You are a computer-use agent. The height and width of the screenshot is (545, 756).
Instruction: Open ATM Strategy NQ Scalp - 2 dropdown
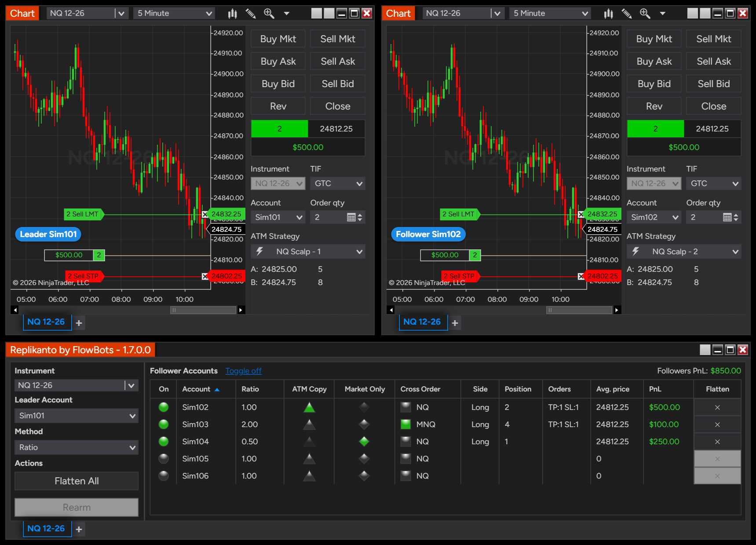click(684, 252)
